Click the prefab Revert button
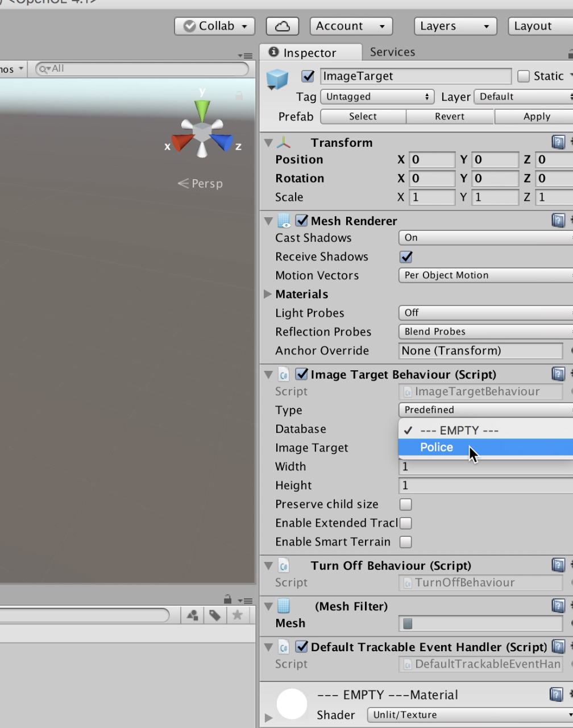 tap(450, 117)
